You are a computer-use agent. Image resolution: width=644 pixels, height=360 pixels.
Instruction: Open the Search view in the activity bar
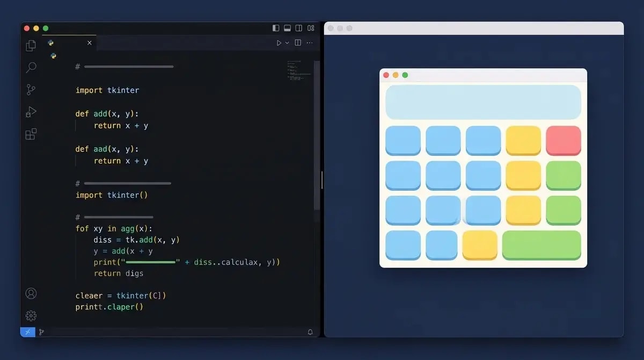(31, 68)
